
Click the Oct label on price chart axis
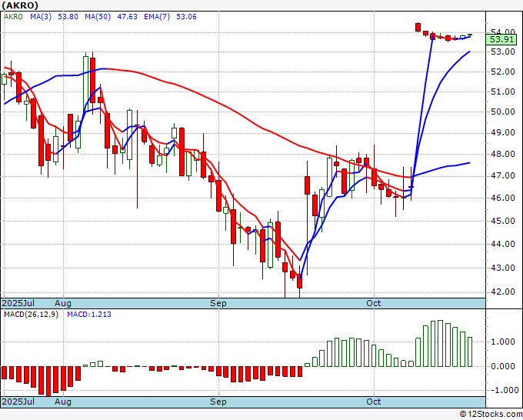coord(374,303)
